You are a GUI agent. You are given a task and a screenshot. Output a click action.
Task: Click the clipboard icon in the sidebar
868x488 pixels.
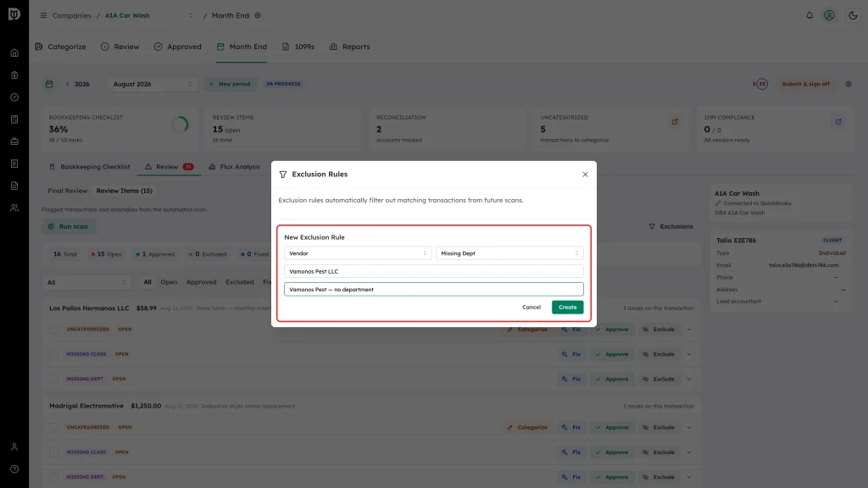[x=14, y=75]
